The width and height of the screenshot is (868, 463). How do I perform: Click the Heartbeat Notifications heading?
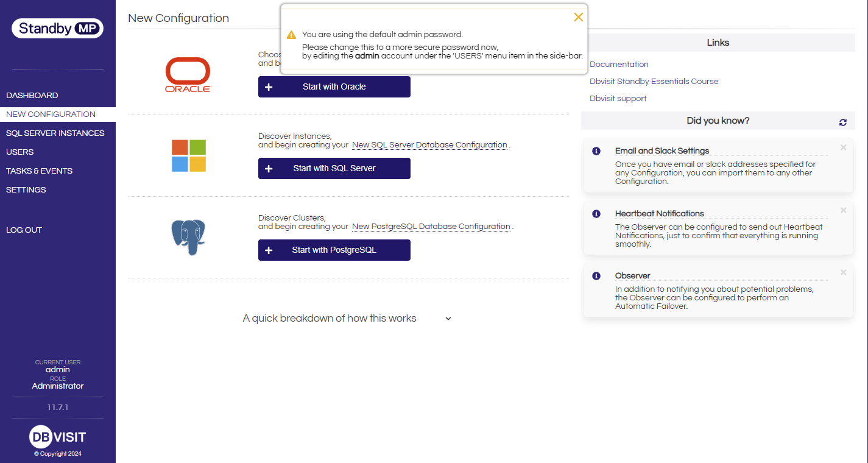pyautogui.click(x=660, y=214)
